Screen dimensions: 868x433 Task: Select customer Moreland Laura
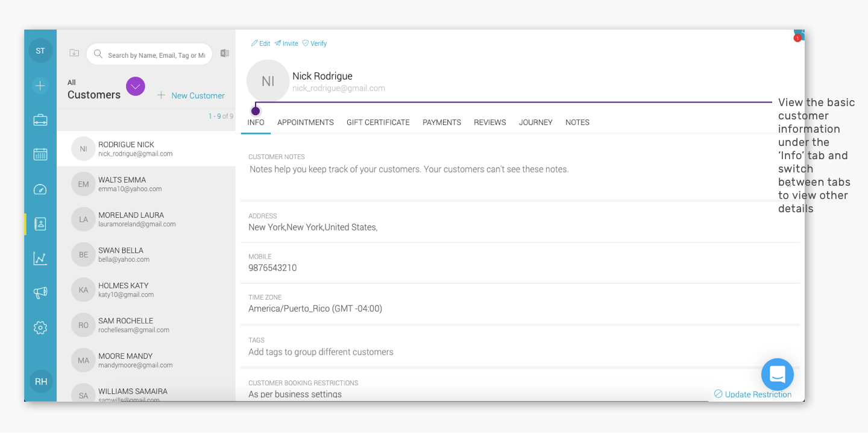click(146, 220)
